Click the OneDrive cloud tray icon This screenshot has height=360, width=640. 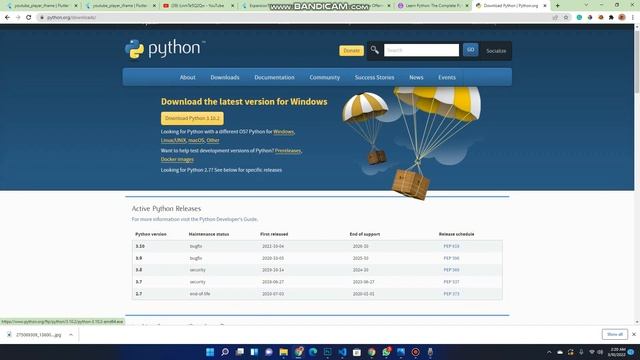[560, 352]
